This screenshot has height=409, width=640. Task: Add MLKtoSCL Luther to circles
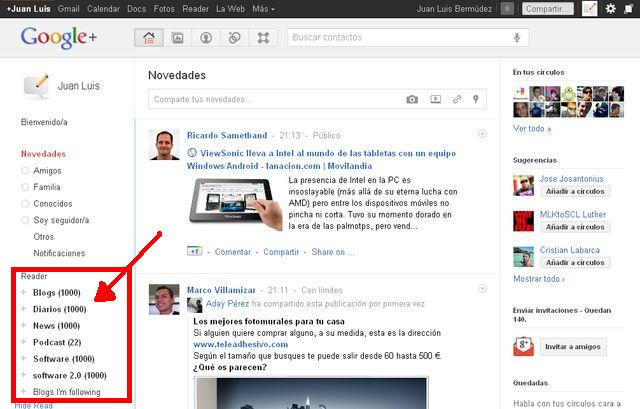pos(575,227)
